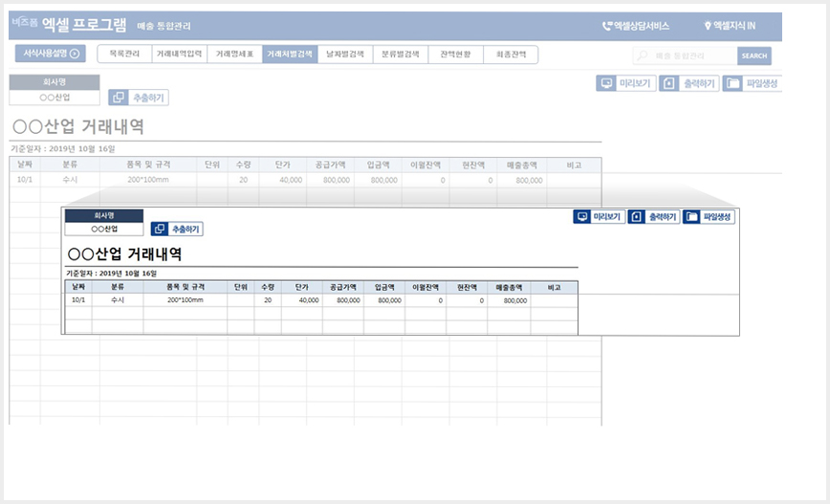830x504 pixels.
Task: Click the copy icon of 추출하기 in the enlarged panel
Action: point(160,229)
